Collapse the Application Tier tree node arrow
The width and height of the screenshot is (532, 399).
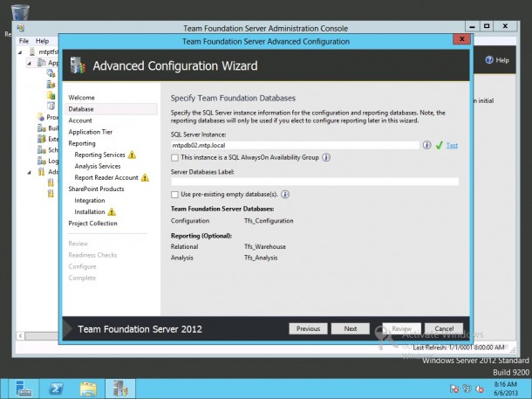29,64
